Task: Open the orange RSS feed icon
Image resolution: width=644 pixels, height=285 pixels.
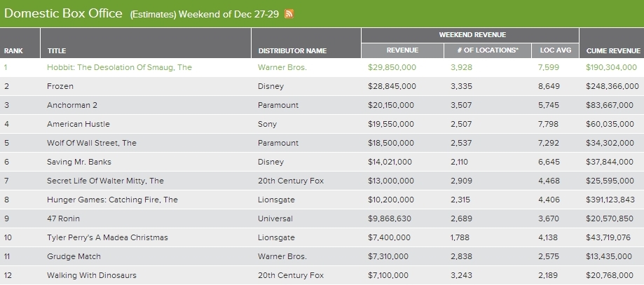Action: coord(289,14)
